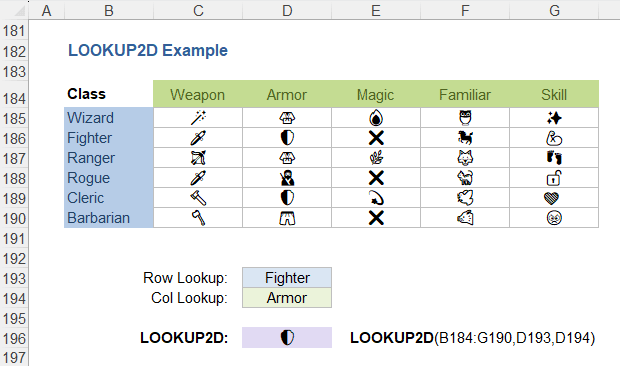Select row 196 header
The width and height of the screenshot is (620, 366).
click(x=14, y=338)
